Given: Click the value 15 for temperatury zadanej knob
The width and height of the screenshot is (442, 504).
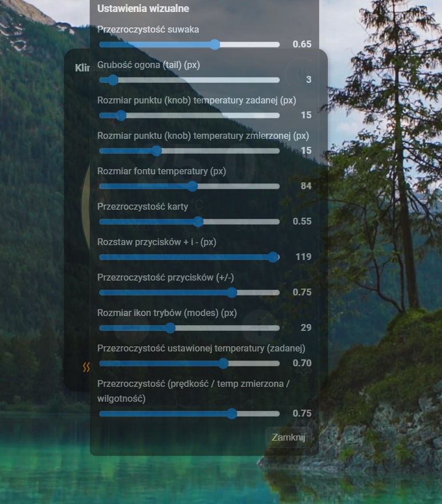Looking at the screenshot, I should pyautogui.click(x=306, y=115).
